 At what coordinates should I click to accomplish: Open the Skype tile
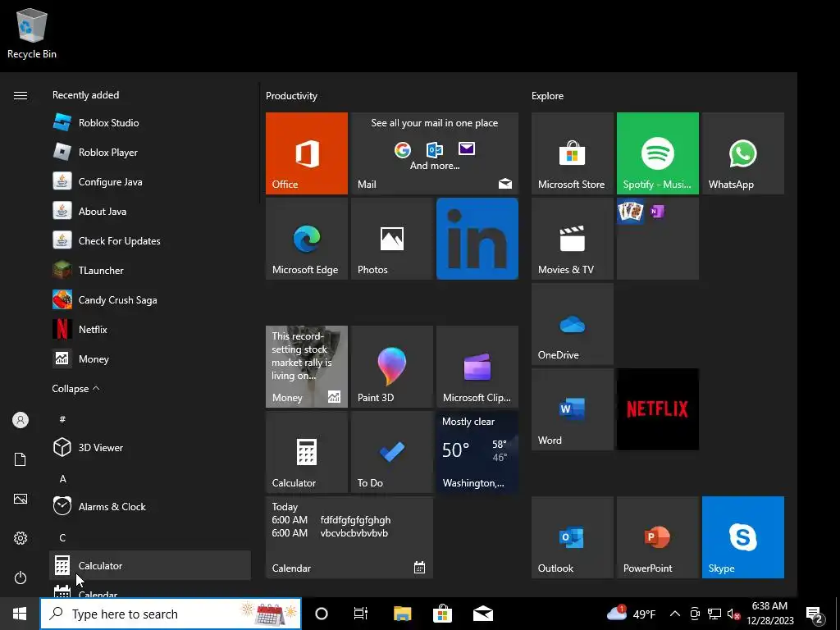tap(743, 537)
